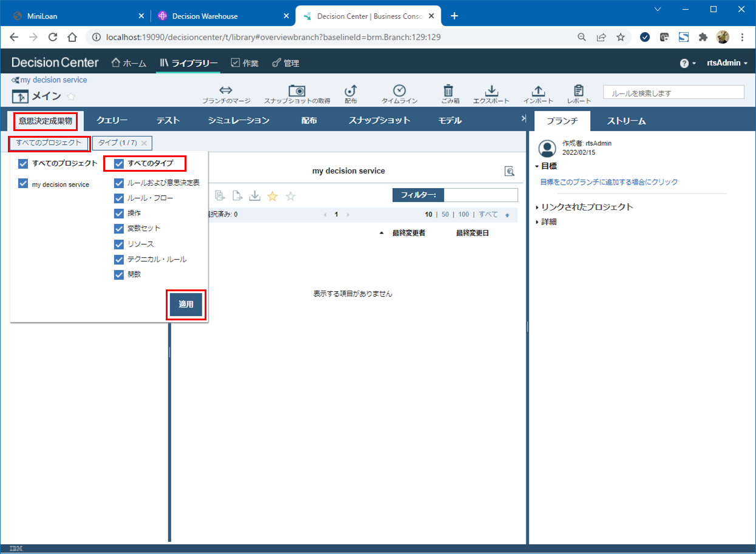Click the browser bookmark star icon
Image resolution: width=756 pixels, height=554 pixels.
pyautogui.click(x=621, y=37)
